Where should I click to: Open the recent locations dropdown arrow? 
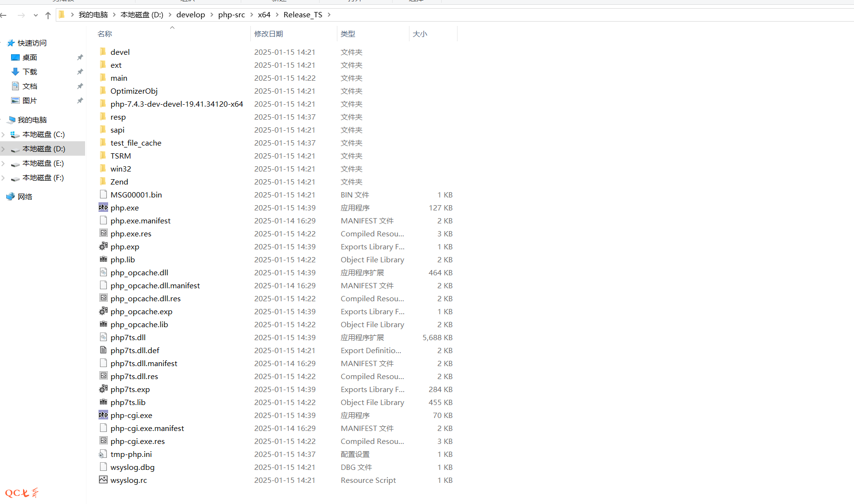pyautogui.click(x=36, y=15)
